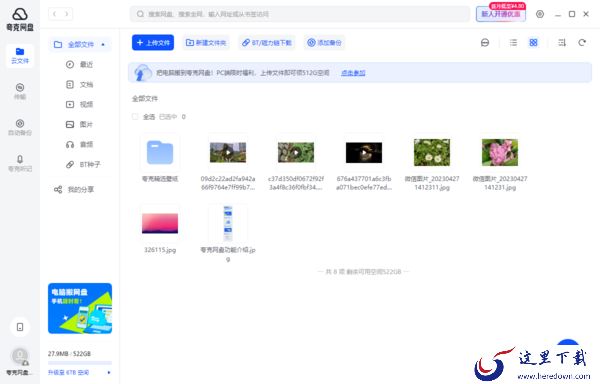
Task: Click the 夸克网盘 cloud logo
Action: [20, 19]
